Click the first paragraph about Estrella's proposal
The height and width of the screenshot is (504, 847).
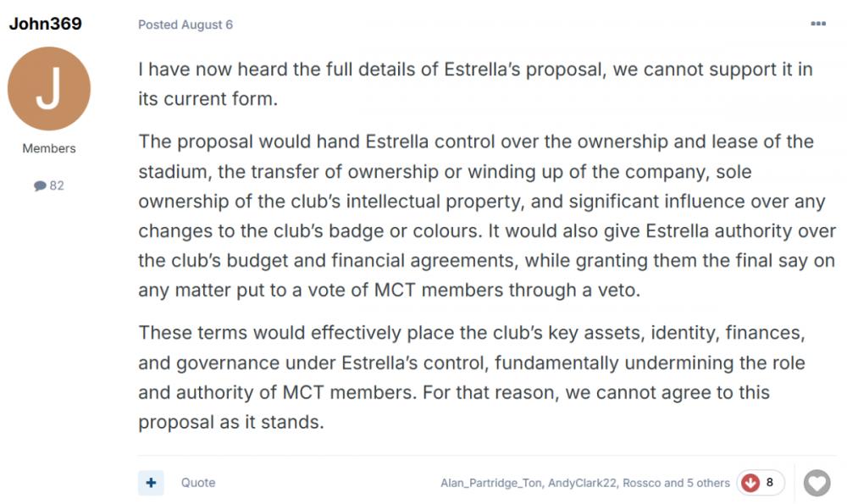tap(475, 84)
